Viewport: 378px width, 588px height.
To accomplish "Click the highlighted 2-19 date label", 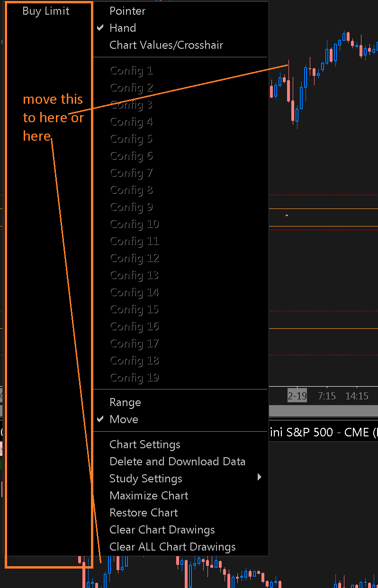I will click(297, 396).
